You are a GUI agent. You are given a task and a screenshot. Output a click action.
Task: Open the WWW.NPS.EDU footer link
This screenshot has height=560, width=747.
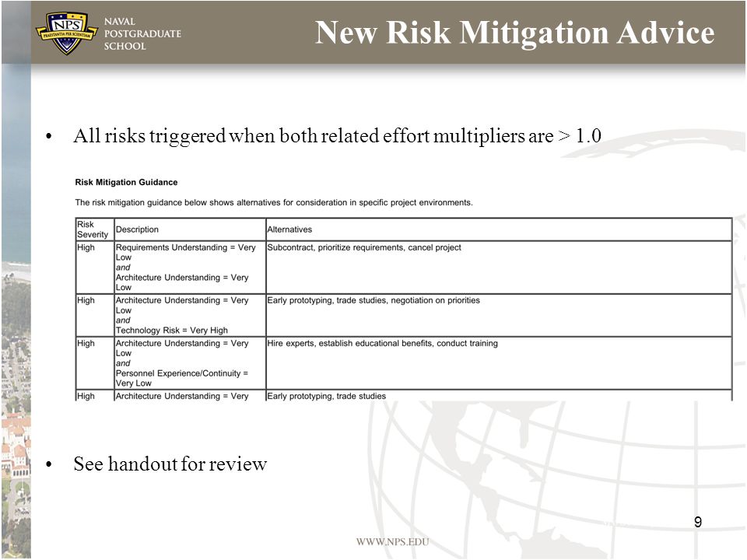(392, 542)
